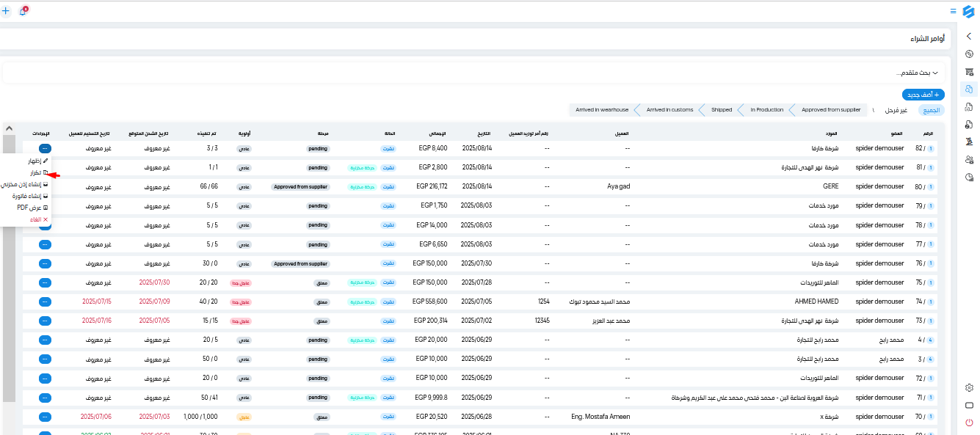The width and height of the screenshot is (980, 435).
Task: Choose إنشاء فاتورة from the actions menu
Action: [30, 196]
